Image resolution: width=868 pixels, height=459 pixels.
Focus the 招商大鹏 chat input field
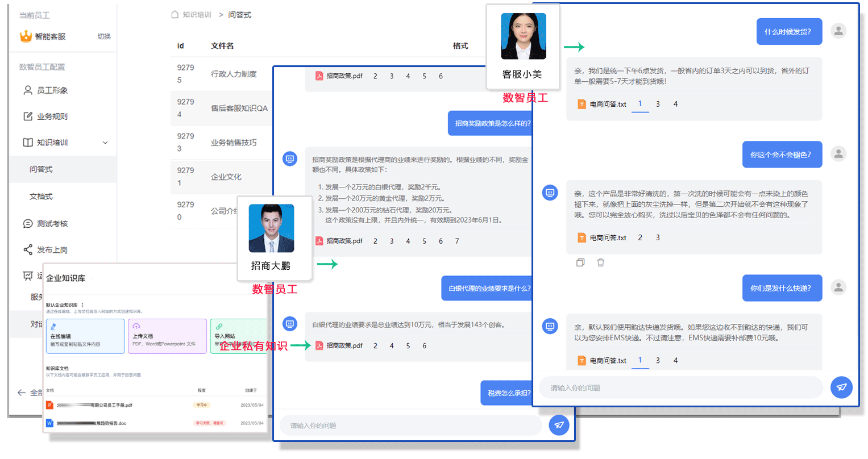pyautogui.click(x=410, y=425)
